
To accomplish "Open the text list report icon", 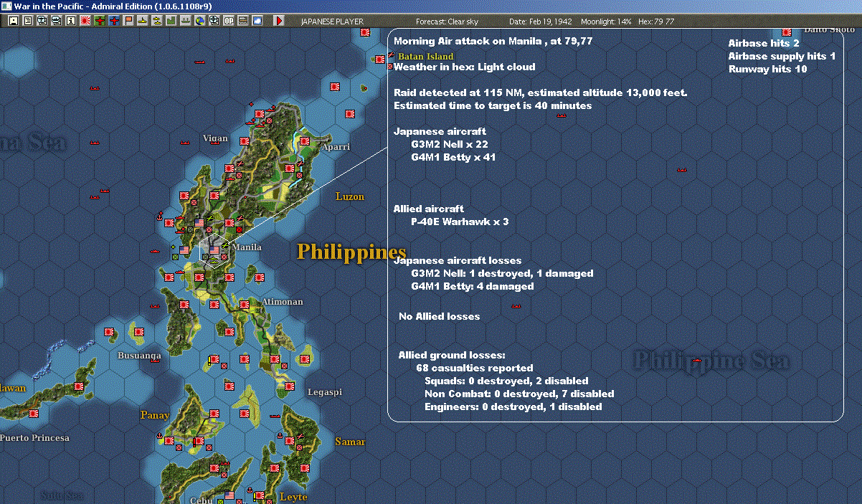I will click(28, 22).
